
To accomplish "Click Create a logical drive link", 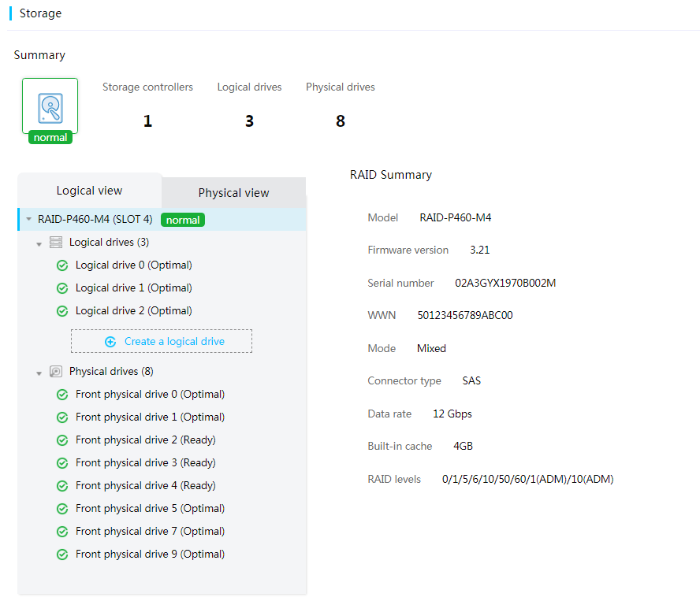I will point(174,341).
